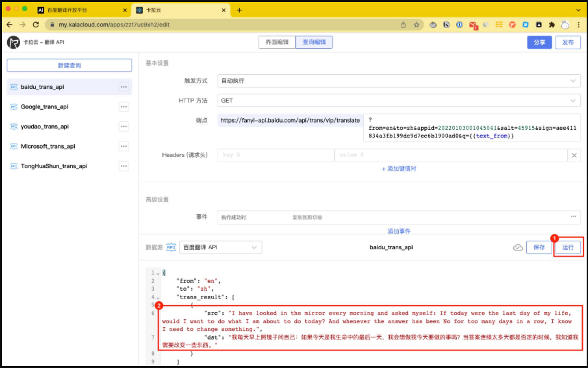
Task: Open 百度翻译 API data source dropdown
Action: tap(220, 247)
